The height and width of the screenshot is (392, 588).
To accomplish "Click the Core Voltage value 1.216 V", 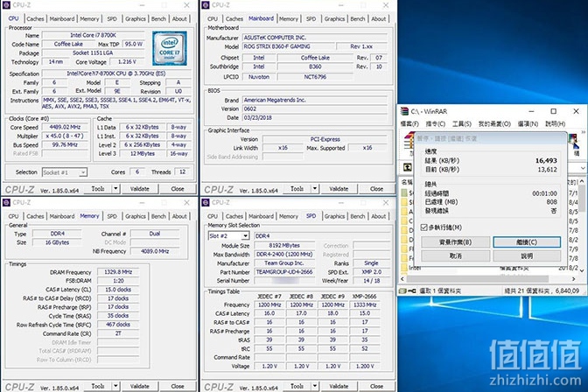I will pos(127,62).
